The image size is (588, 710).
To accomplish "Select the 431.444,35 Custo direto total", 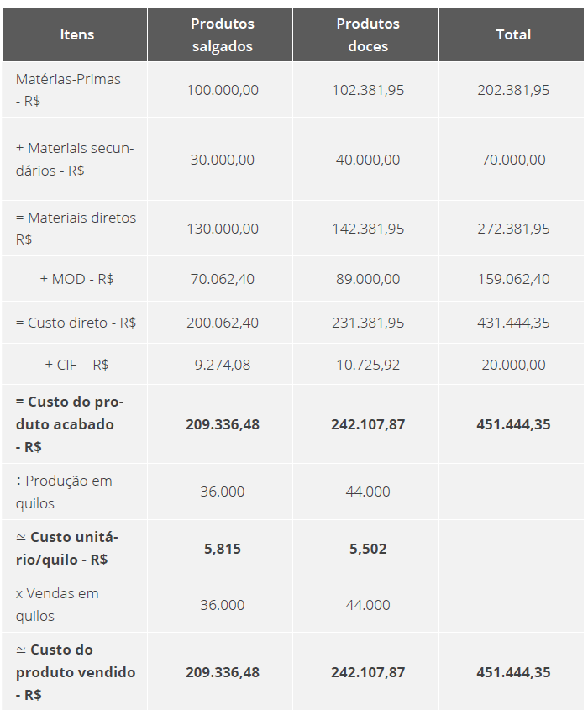I will (513, 323).
